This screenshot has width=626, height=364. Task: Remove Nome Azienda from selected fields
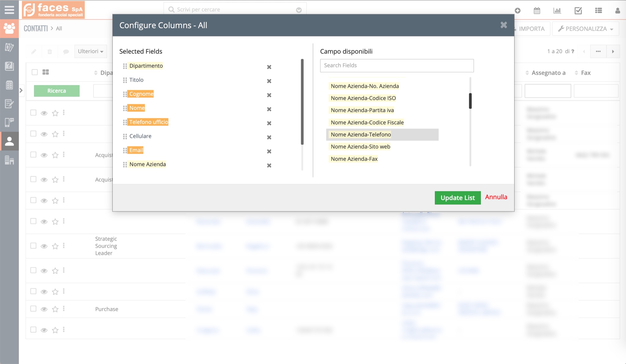269,165
